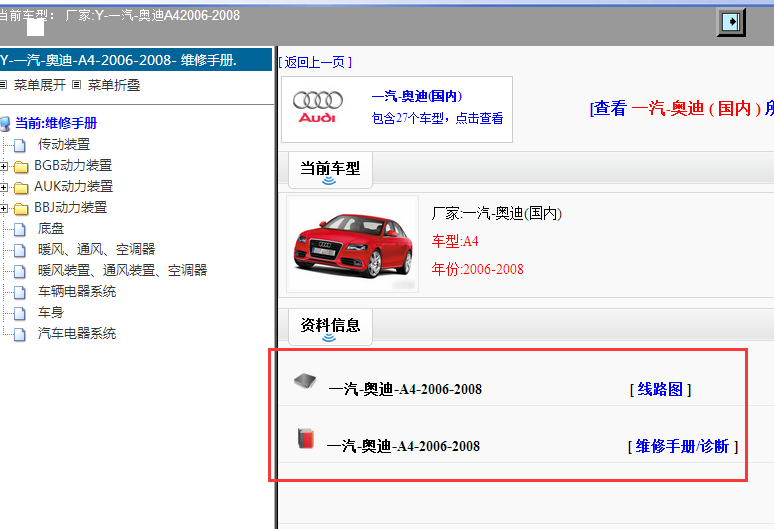The image size is (774, 529).
Task: Select 暖风、通风、空调器 in the tree
Action: 96,249
